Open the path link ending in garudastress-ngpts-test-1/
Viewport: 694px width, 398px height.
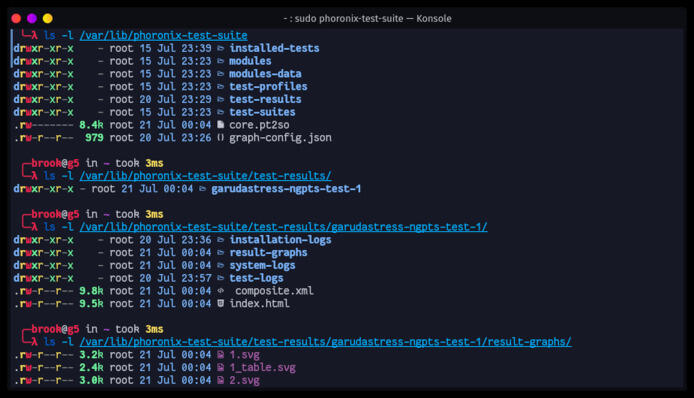(283, 227)
